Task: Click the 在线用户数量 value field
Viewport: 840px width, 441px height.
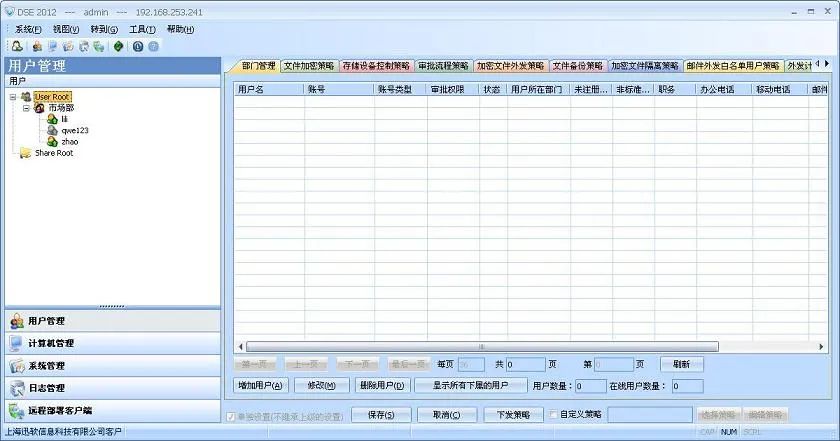Action: 688,386
